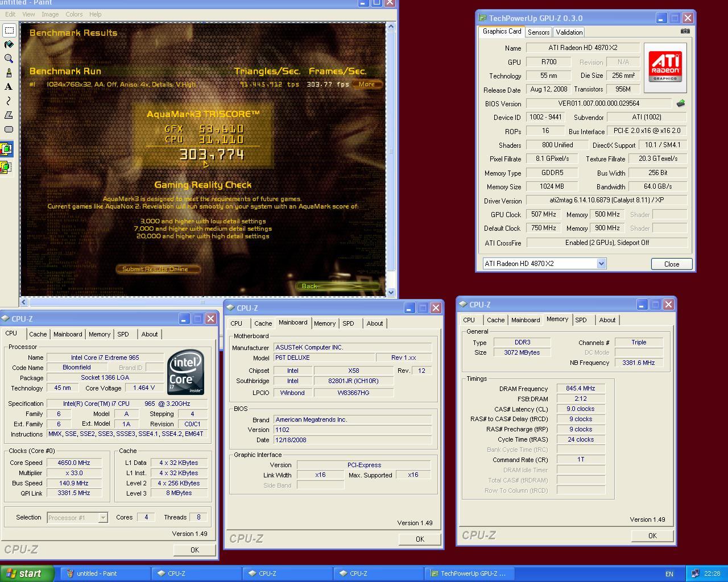
Task: Click the BIOS date 12/18/2008 field
Action: (x=353, y=440)
